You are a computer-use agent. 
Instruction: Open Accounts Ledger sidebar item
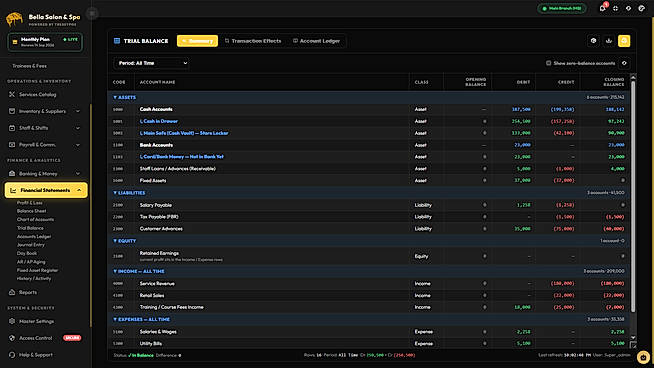click(x=34, y=237)
